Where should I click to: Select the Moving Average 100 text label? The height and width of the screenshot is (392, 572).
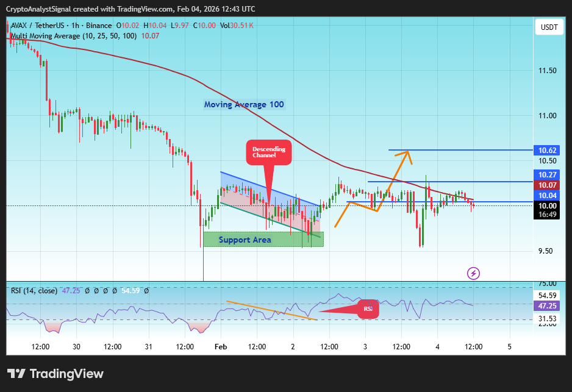click(244, 105)
